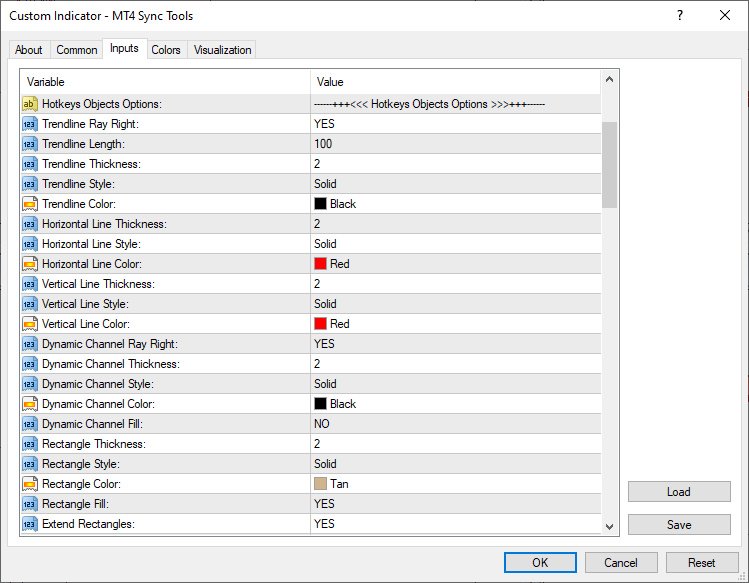
Task: Click the color icon beside Trendline Color
Action: (29, 204)
